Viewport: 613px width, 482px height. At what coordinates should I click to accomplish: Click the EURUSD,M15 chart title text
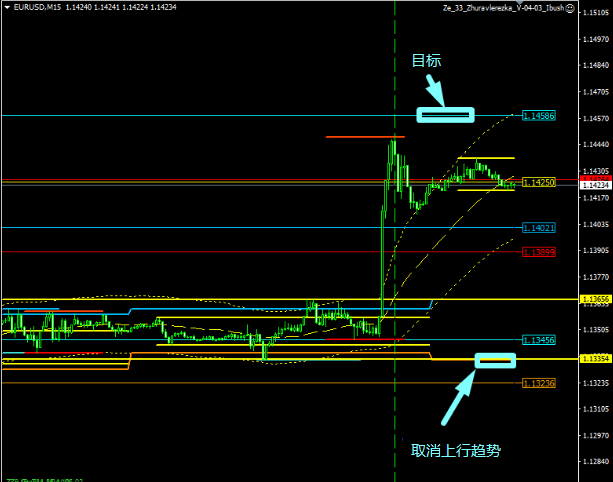click(36, 7)
